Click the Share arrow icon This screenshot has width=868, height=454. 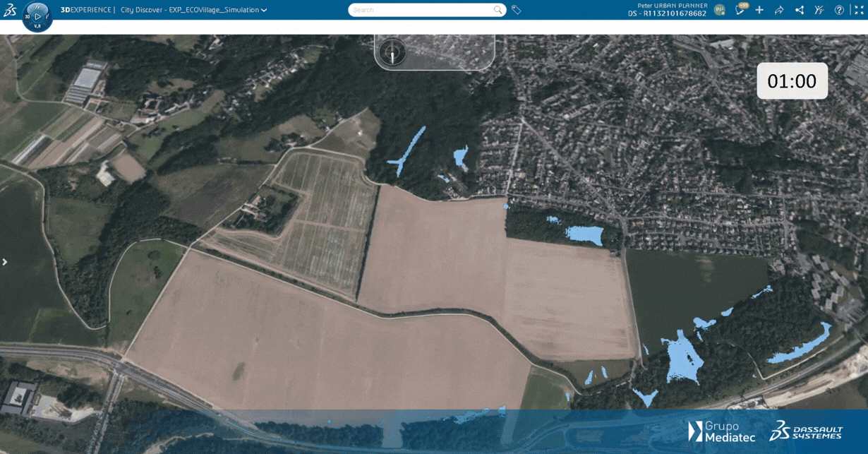point(779,10)
